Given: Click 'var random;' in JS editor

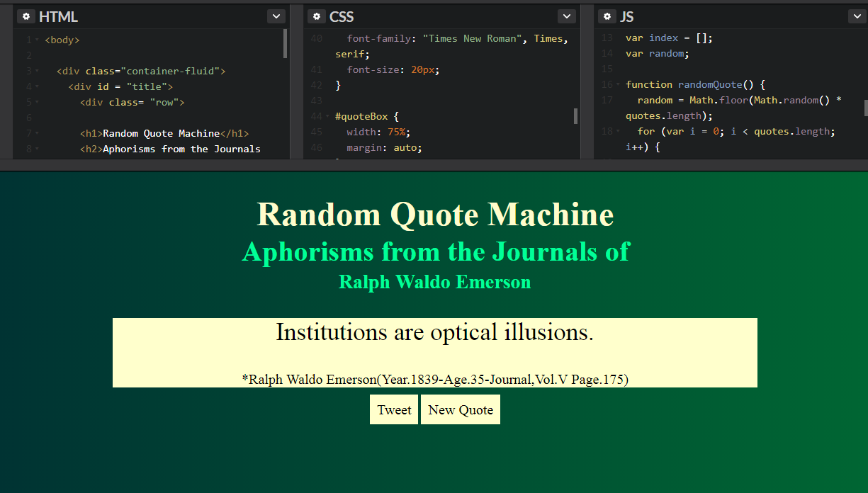Looking at the screenshot, I should click(658, 54).
